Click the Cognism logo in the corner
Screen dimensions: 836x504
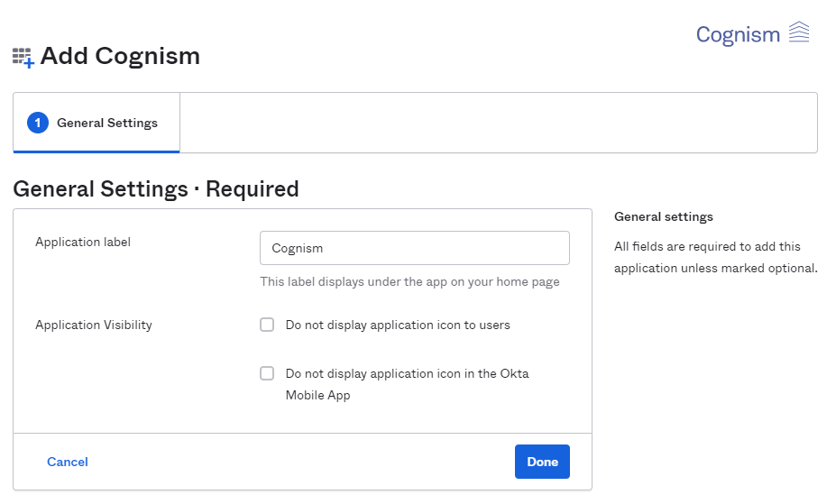pos(752,34)
